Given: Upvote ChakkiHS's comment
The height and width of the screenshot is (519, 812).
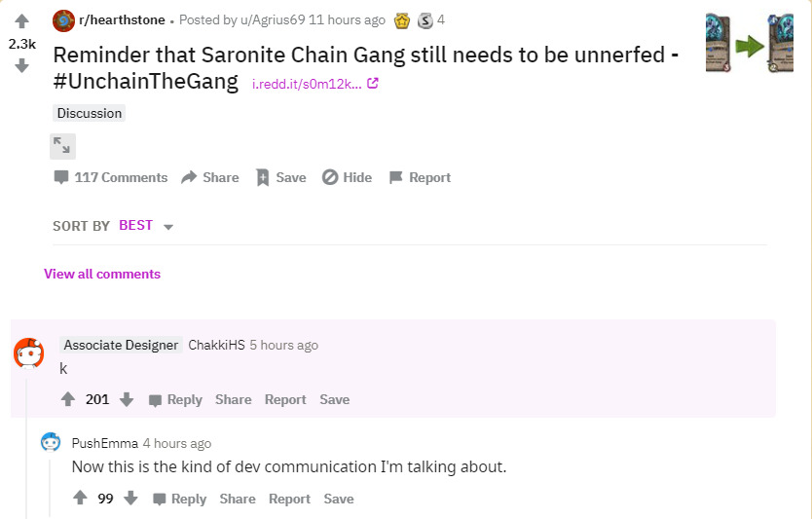Looking at the screenshot, I should (68, 399).
